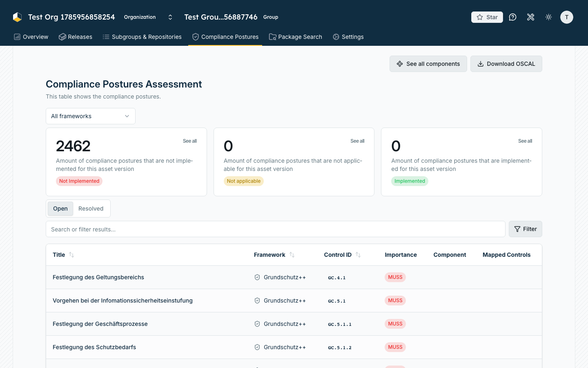588x368 pixels.
Task: Toggle the light/dark theme sun icon
Action: [x=549, y=17]
